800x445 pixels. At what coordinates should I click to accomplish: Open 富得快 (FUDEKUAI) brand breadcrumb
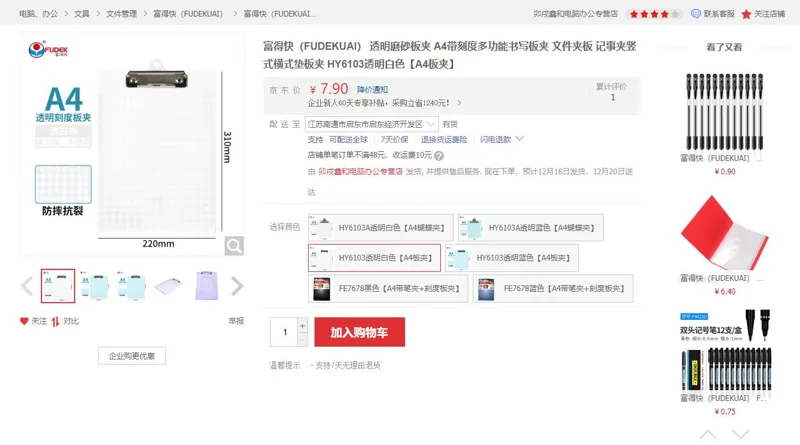coord(188,14)
